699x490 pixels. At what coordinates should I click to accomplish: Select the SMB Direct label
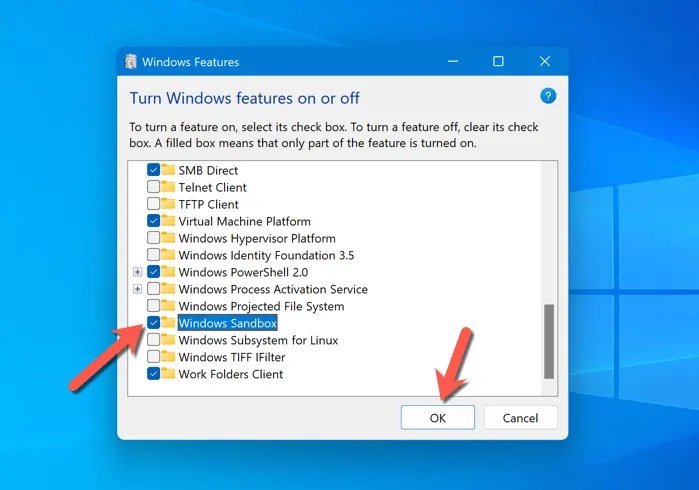208,170
